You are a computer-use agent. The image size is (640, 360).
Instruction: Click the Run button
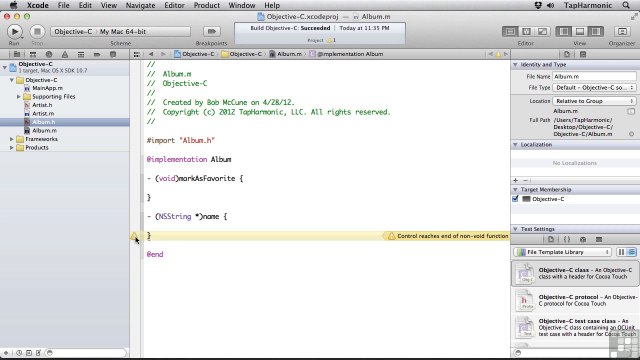[x=14, y=31]
